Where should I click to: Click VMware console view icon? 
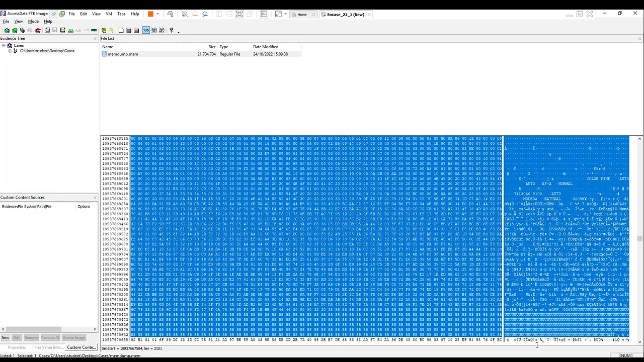[x=264, y=14]
